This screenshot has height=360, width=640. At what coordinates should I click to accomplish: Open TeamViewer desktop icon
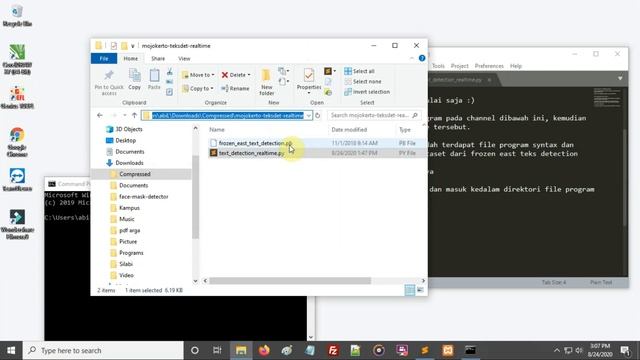tap(17, 180)
